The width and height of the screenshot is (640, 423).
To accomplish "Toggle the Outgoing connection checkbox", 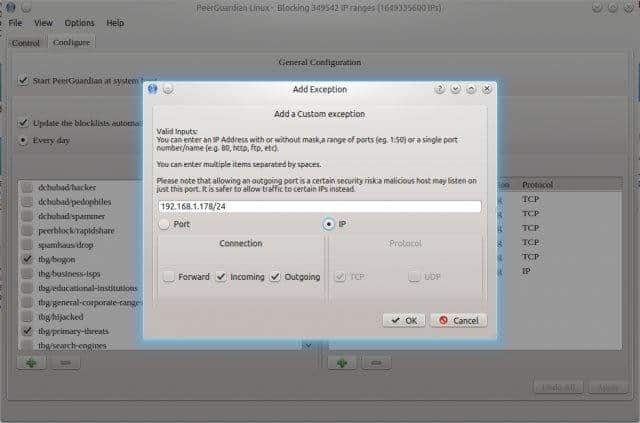I will pyautogui.click(x=275, y=276).
